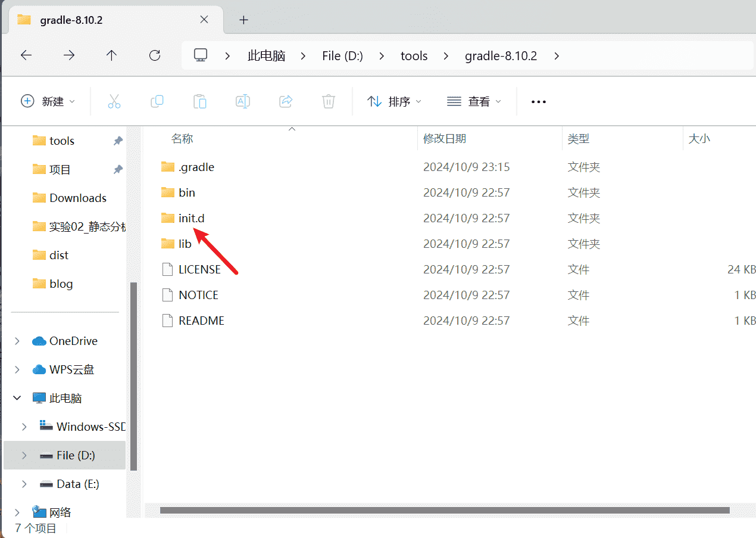Sort by 修改日期 column header
This screenshot has height=538, width=756.
[x=445, y=139]
